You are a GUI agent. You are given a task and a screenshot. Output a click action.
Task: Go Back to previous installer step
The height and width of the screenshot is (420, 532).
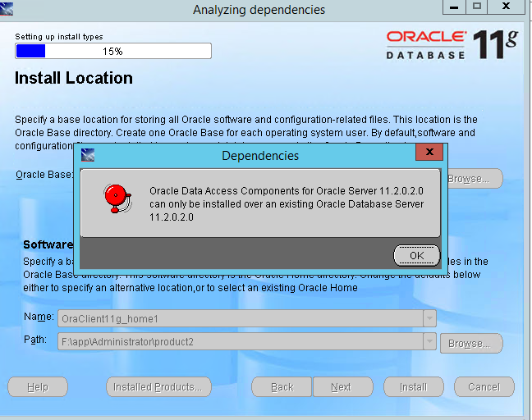pos(282,387)
